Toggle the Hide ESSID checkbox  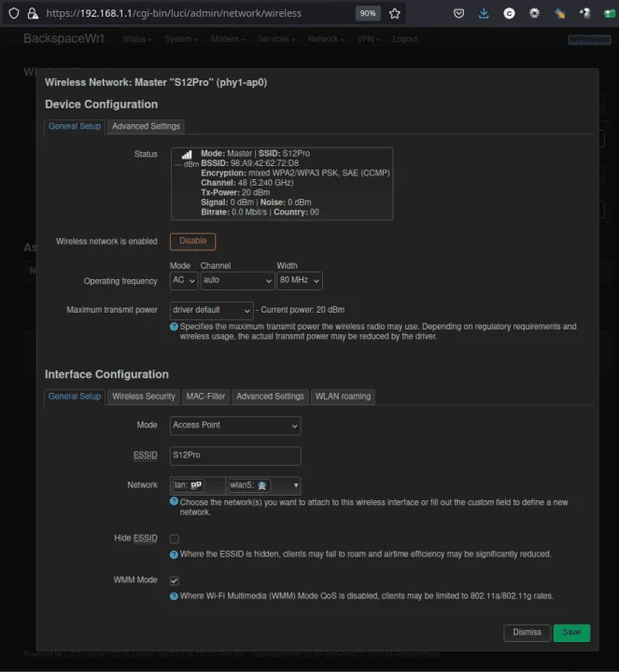(x=175, y=539)
